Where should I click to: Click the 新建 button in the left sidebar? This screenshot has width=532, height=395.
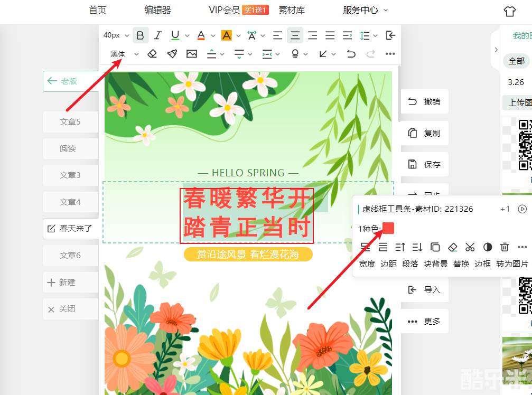tap(67, 283)
